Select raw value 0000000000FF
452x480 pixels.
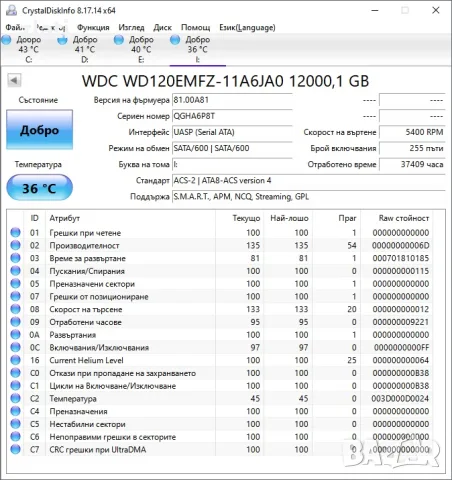(x=401, y=347)
